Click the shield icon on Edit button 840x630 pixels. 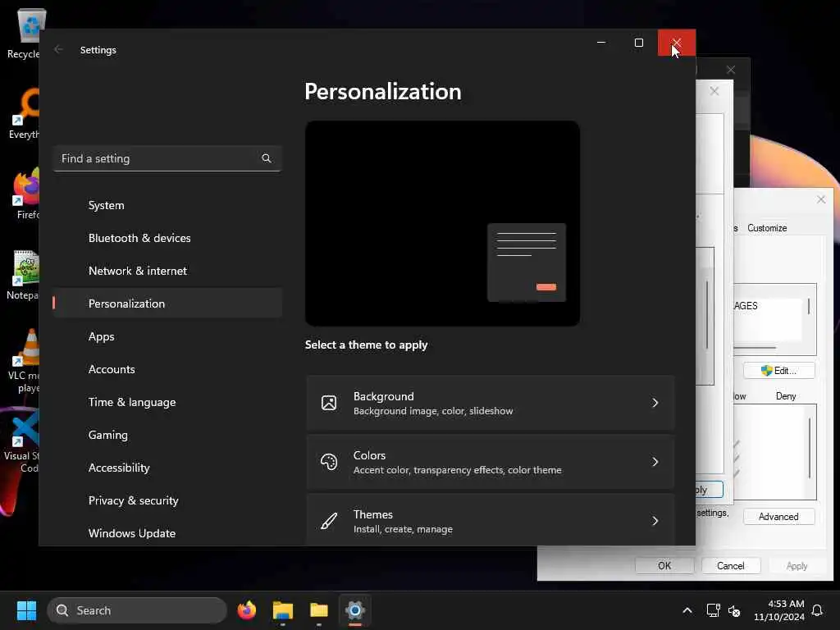[767, 371]
